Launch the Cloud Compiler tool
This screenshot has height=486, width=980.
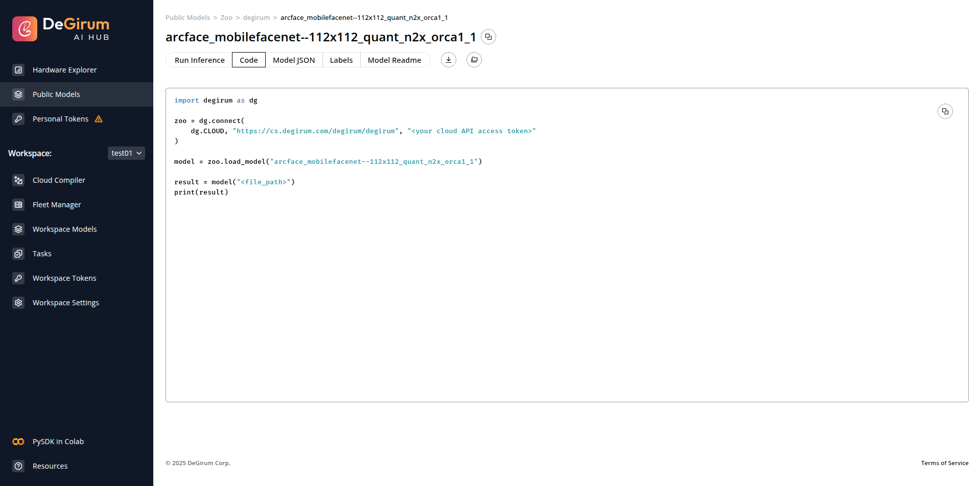[59, 180]
